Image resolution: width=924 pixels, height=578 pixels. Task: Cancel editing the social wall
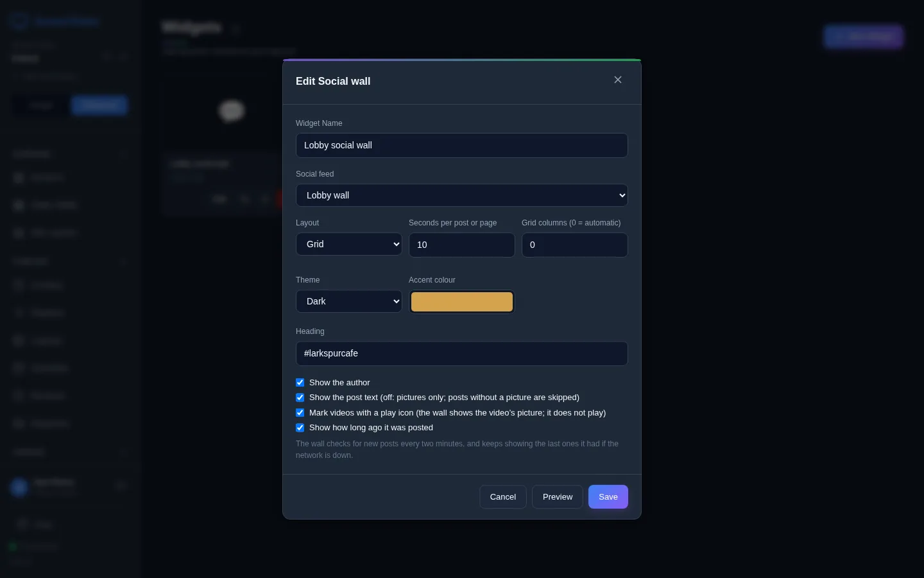(x=503, y=497)
